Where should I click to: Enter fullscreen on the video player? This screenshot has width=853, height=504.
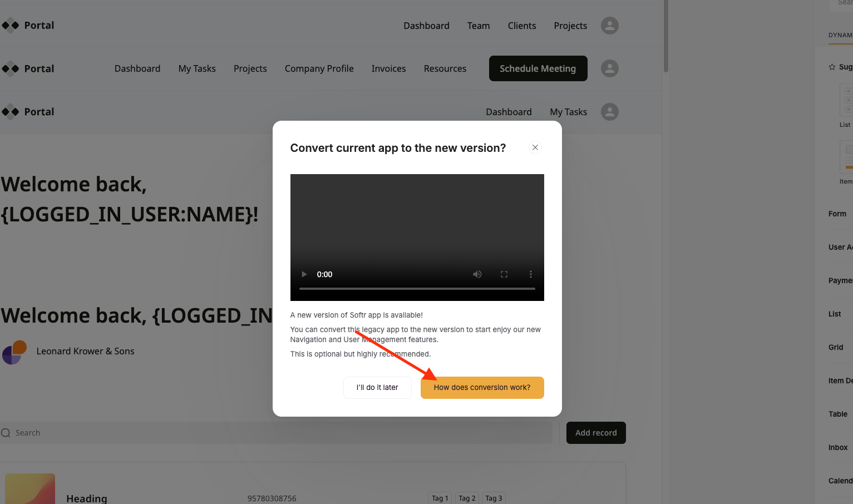504,274
